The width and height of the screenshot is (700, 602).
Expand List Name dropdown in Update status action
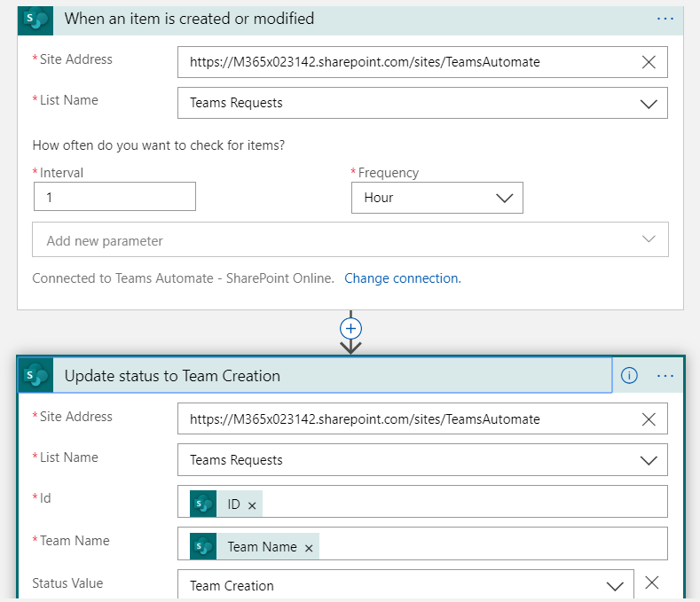point(649,460)
